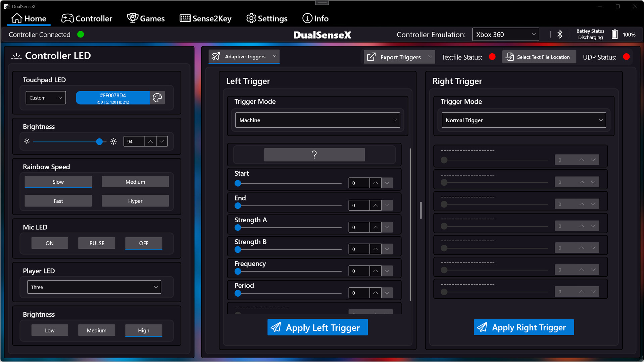Click the battery level icon

coord(614,35)
